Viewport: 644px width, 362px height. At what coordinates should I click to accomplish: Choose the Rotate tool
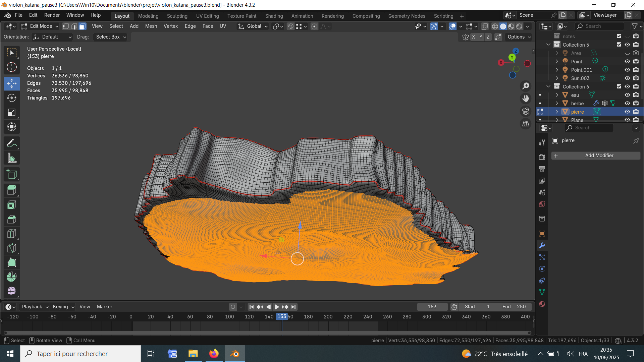click(11, 98)
